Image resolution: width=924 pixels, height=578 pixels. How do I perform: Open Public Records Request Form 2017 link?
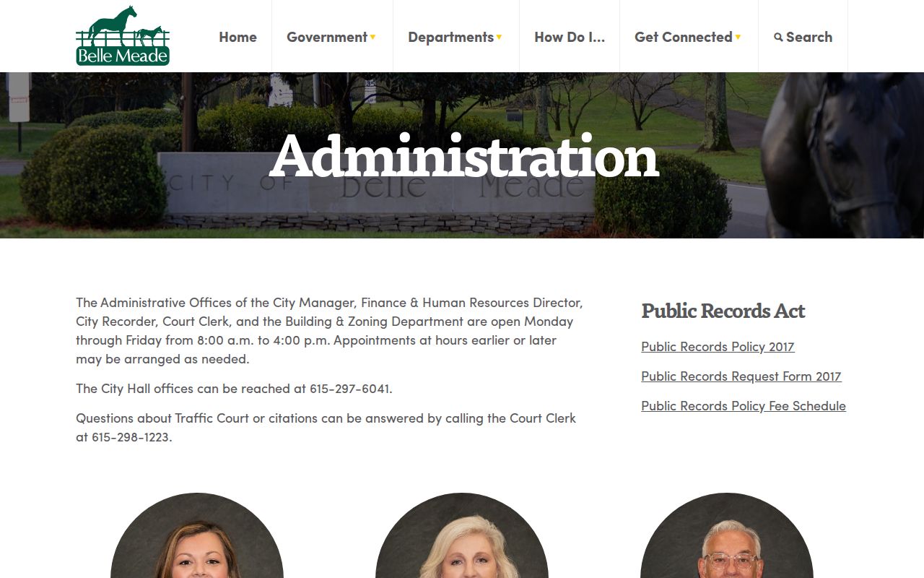(741, 376)
